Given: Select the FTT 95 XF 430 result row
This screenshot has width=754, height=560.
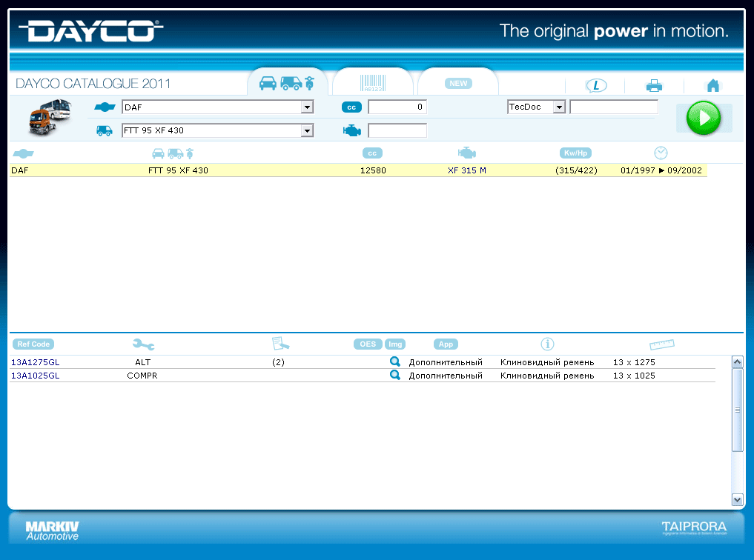Looking at the screenshot, I should click(358, 170).
